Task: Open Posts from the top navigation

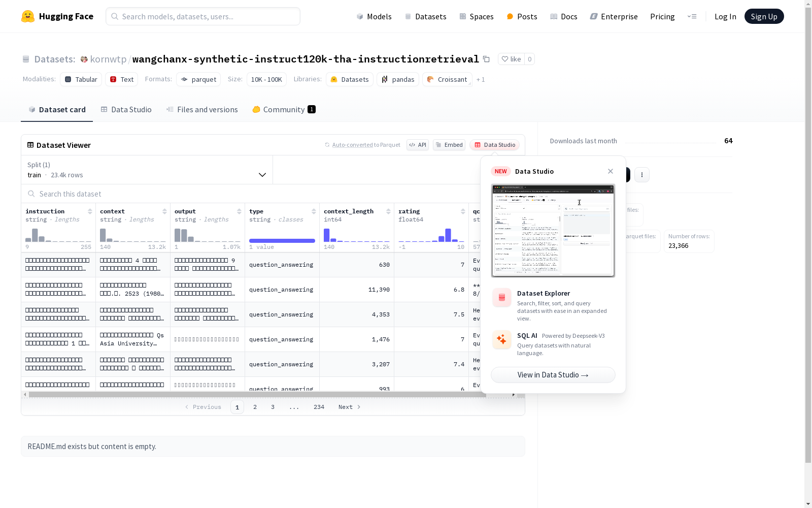Action: 522,16
